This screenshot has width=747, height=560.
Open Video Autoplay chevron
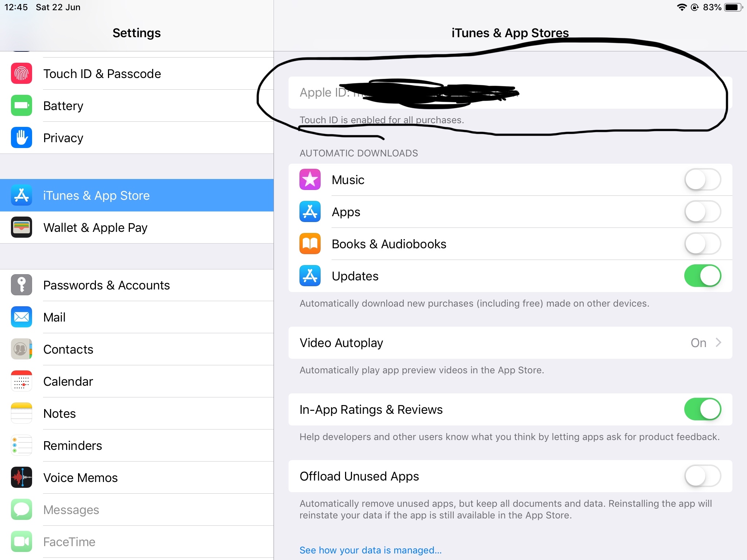(718, 343)
